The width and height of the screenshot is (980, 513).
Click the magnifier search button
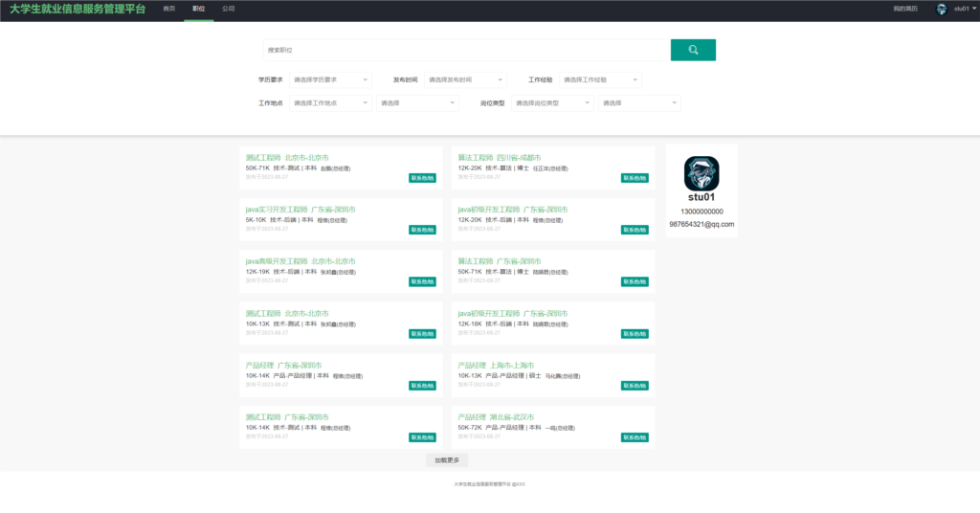[693, 50]
